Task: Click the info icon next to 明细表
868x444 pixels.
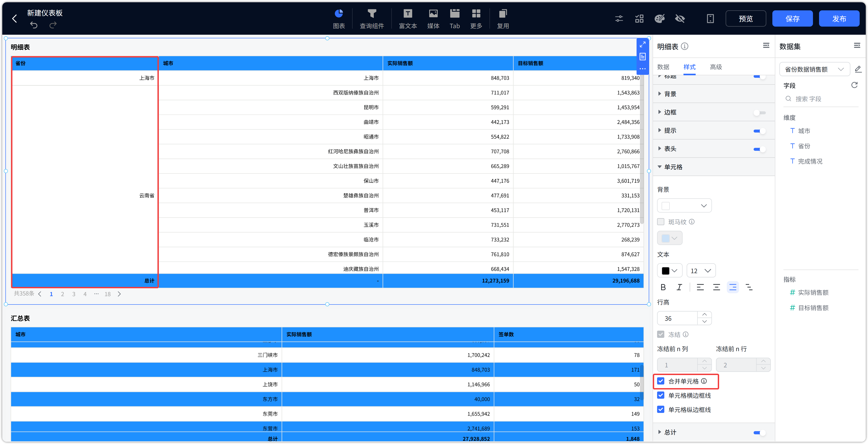Action: point(684,46)
